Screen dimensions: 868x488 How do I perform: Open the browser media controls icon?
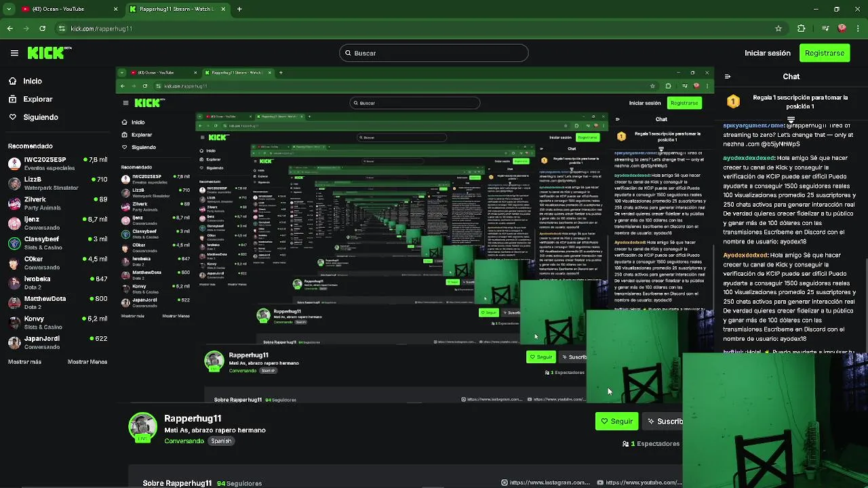pyautogui.click(x=825, y=28)
